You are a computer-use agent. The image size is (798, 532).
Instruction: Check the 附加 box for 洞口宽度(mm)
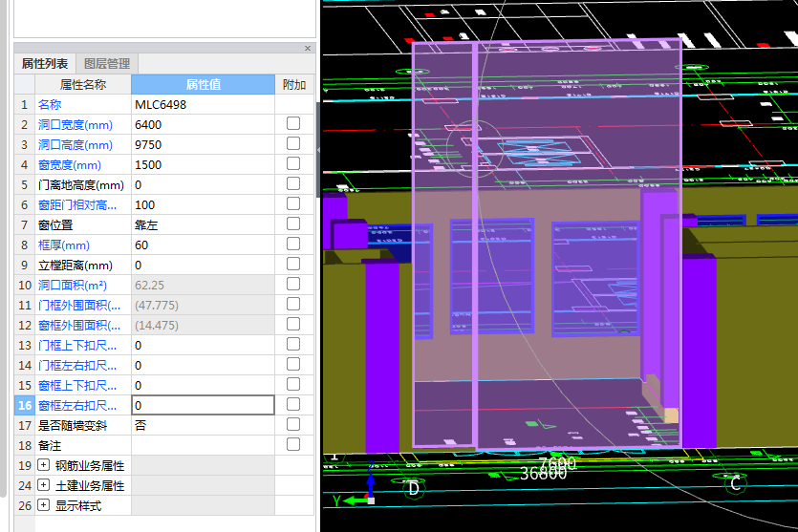point(293,123)
